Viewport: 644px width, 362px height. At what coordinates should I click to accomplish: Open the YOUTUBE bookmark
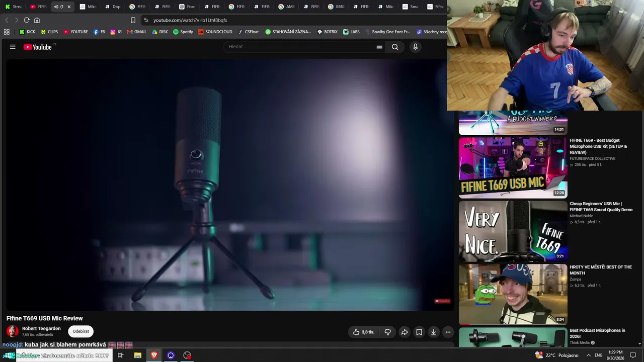75,32
